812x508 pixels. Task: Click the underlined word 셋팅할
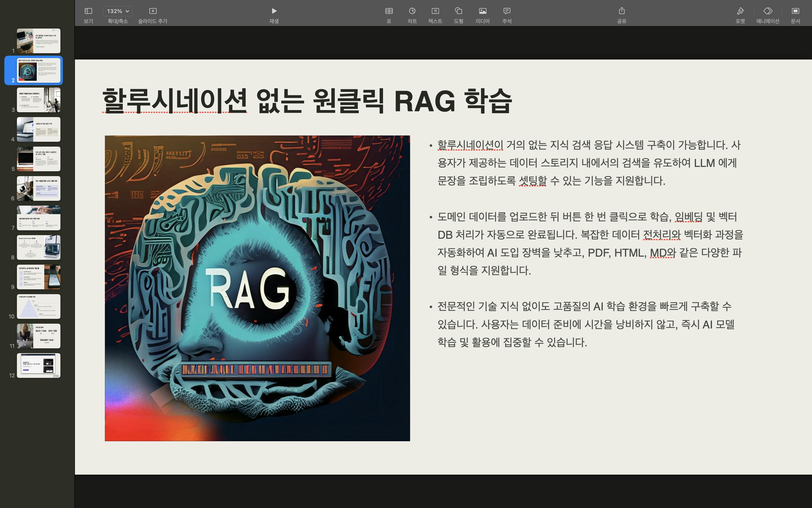click(x=532, y=181)
